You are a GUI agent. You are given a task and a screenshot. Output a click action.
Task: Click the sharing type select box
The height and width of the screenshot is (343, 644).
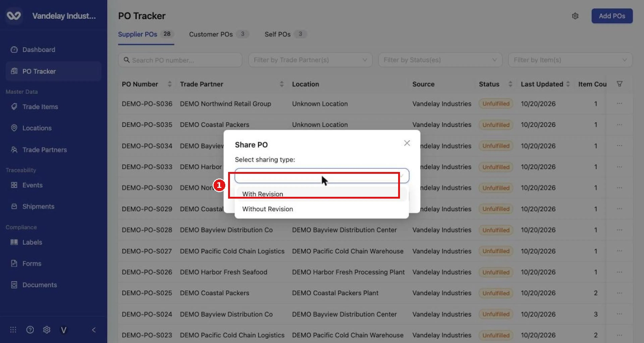[321, 176]
